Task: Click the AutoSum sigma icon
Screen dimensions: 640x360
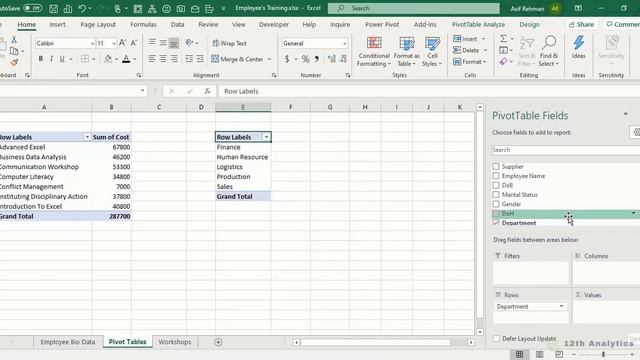Action: [x=504, y=38]
